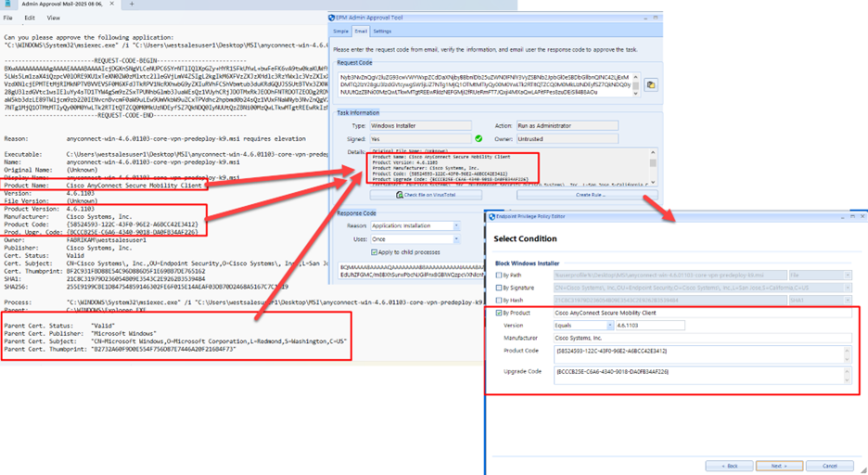Toggle Apply to child processes checkbox
Viewport: 868px width, 475px height.
(375, 252)
